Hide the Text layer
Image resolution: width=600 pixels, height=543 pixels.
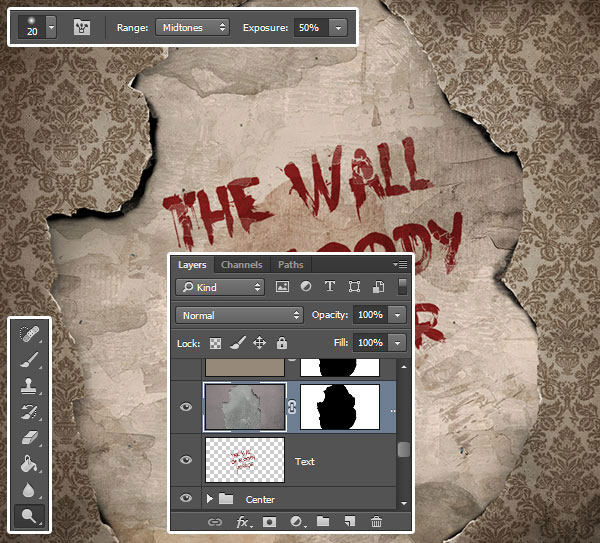pyautogui.click(x=186, y=460)
